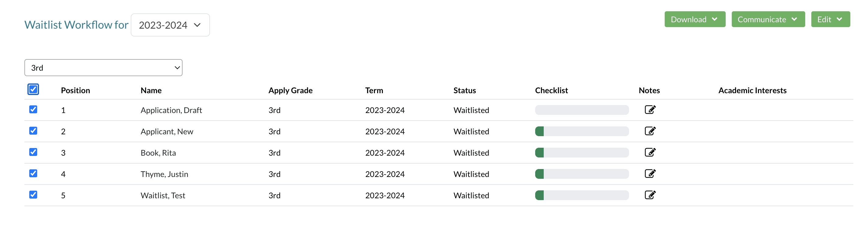This screenshot has width=868, height=240.
Task: Click Thyme, Justin's checklist progress bar
Action: click(582, 174)
